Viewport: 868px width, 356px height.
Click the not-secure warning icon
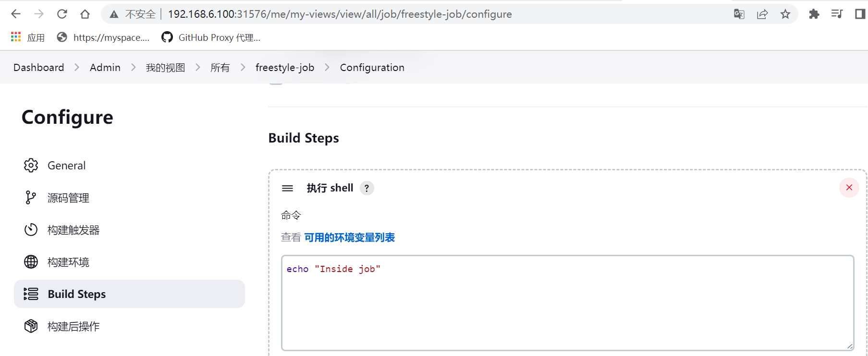pyautogui.click(x=114, y=14)
